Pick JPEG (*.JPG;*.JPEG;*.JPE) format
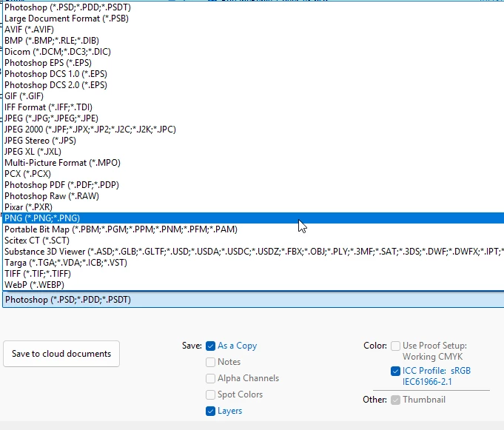 253,118
